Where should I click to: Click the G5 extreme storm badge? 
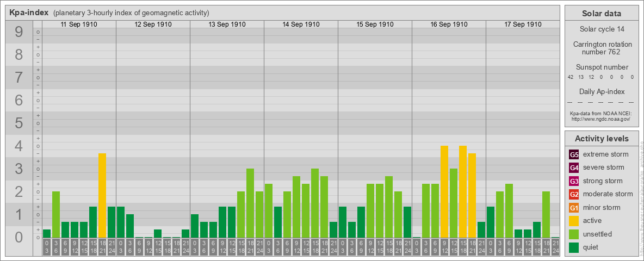click(574, 155)
